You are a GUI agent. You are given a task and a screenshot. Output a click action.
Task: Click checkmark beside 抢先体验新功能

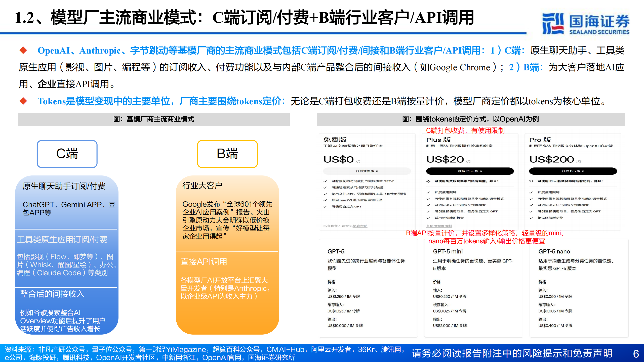click(531, 218)
